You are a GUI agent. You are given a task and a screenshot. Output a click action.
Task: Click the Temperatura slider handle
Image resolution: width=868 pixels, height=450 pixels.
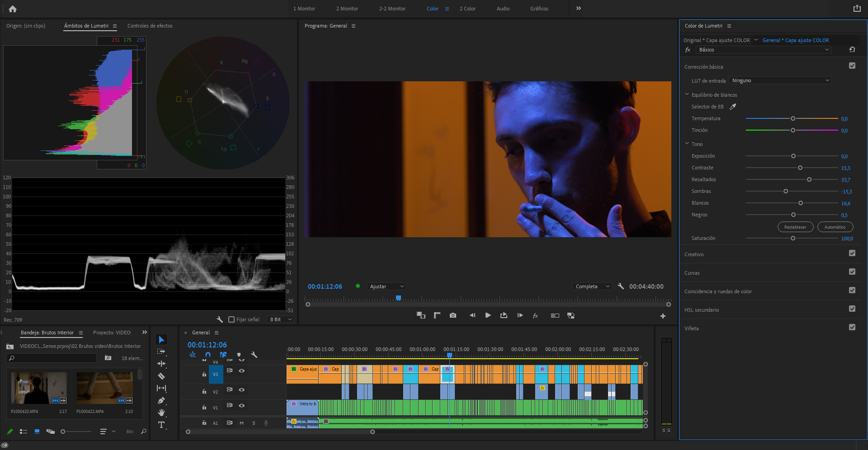tap(793, 118)
